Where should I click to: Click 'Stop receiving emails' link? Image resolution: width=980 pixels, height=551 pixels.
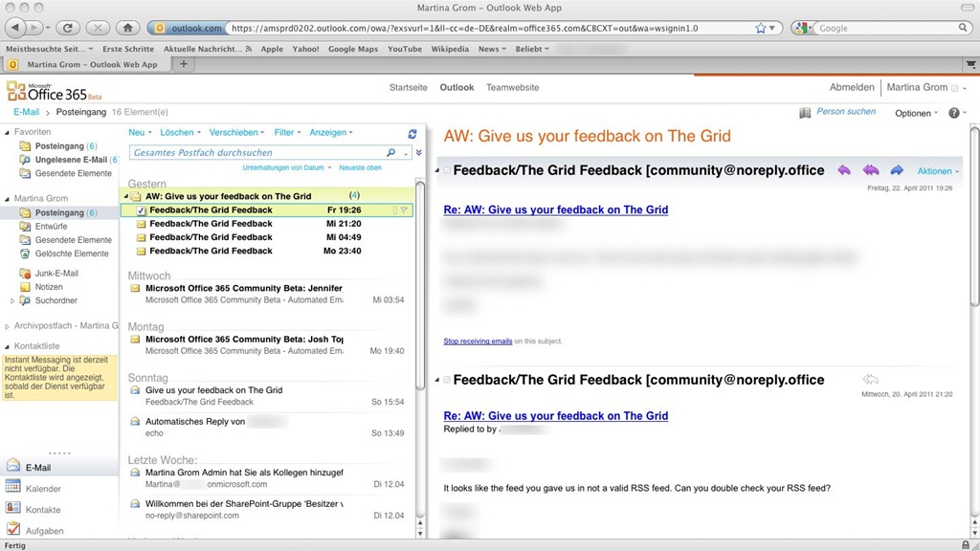478,342
